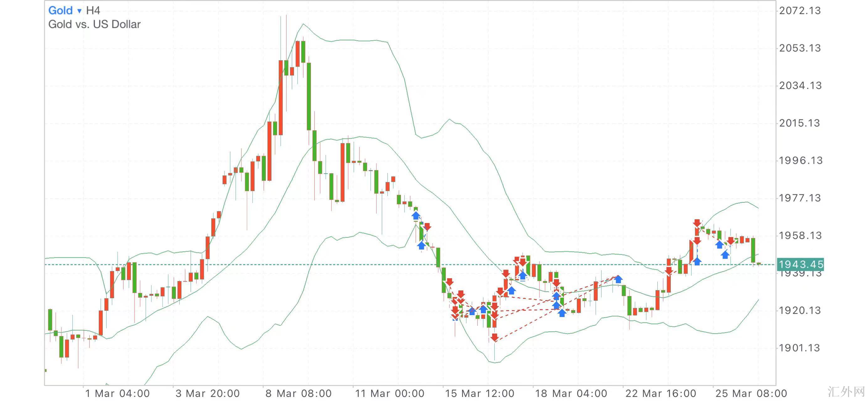Open the Gold symbol dropdown arrow

pyautogui.click(x=80, y=11)
